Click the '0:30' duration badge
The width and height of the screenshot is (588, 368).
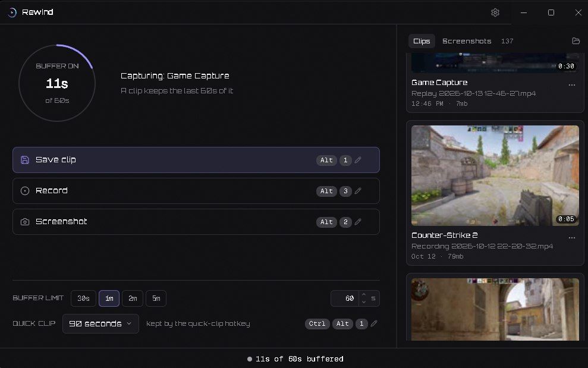click(566, 66)
